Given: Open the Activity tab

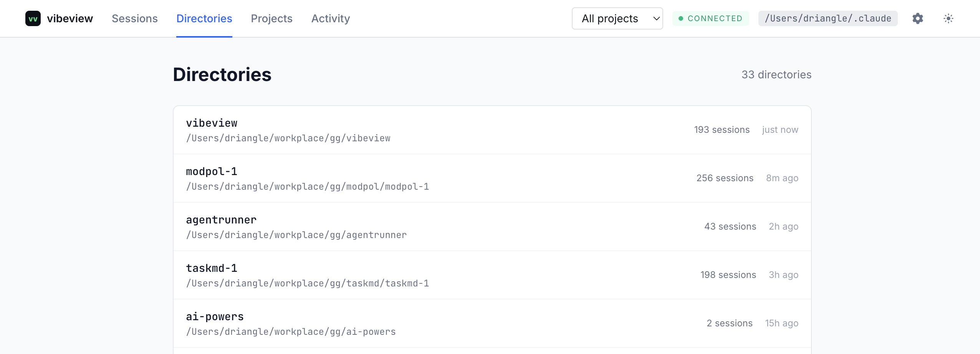Looking at the screenshot, I should coord(330,18).
